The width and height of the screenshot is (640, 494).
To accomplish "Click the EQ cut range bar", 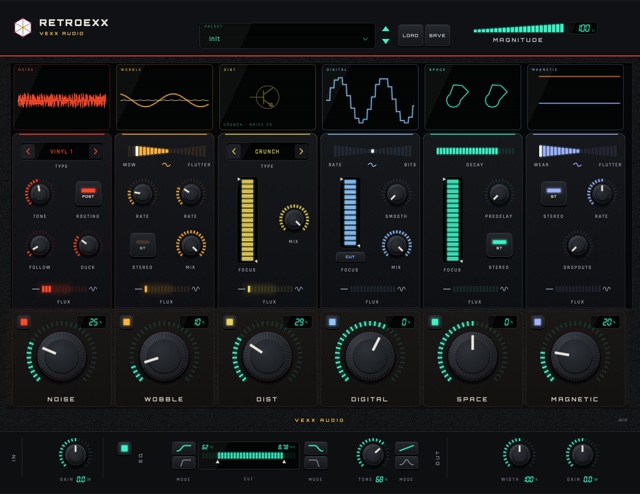I will click(249, 456).
